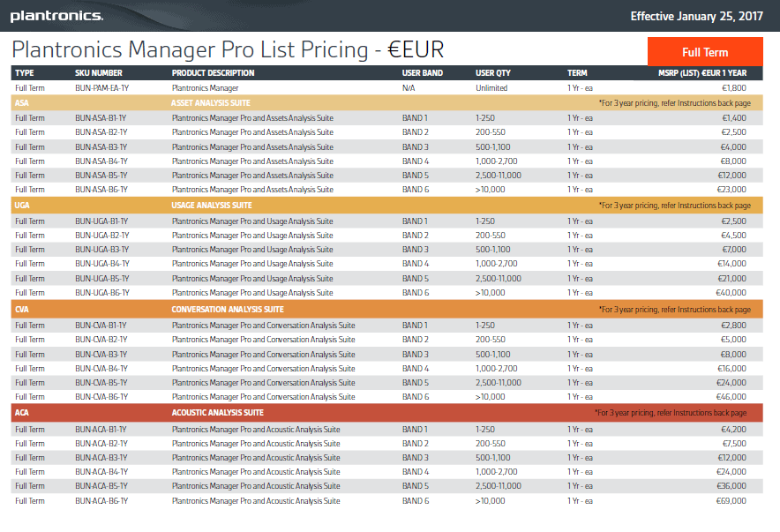Select the orange Full Term tab
The width and height of the screenshot is (780, 532).
click(x=705, y=52)
